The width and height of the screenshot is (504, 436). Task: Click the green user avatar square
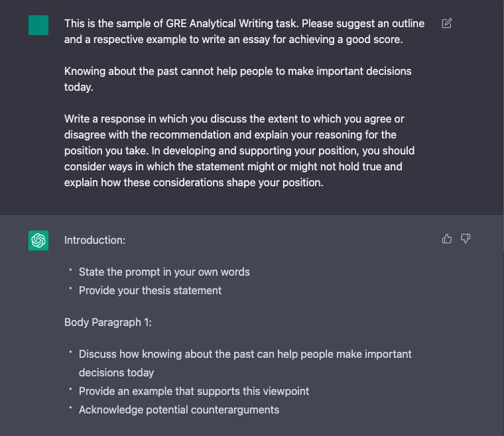(38, 25)
